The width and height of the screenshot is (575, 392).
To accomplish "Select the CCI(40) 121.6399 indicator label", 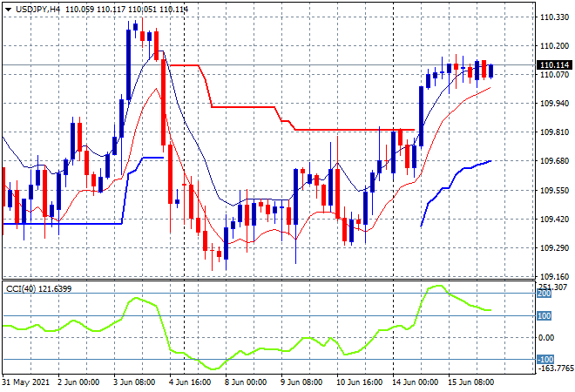I will 39,289.
